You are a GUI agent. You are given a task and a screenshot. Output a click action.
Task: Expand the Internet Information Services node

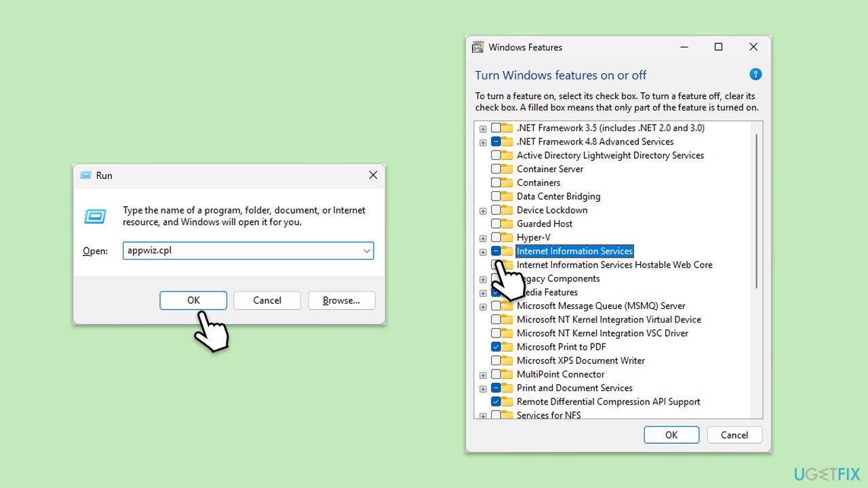tap(483, 251)
